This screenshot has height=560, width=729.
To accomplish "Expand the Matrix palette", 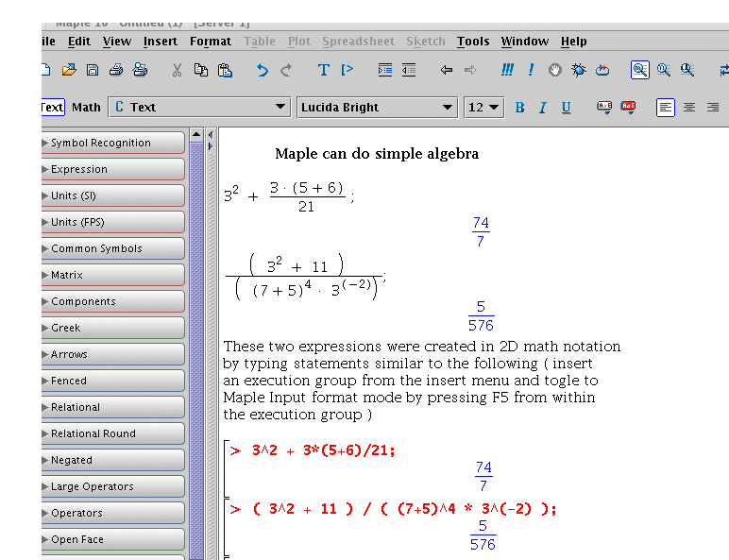I will 113,276.
